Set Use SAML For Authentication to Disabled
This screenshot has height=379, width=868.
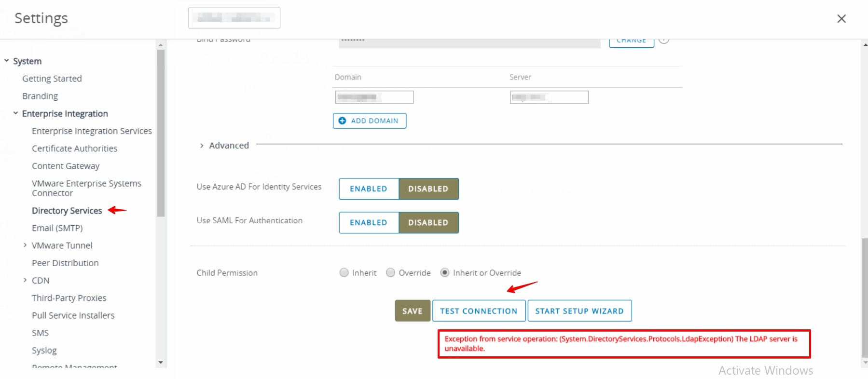coord(428,223)
